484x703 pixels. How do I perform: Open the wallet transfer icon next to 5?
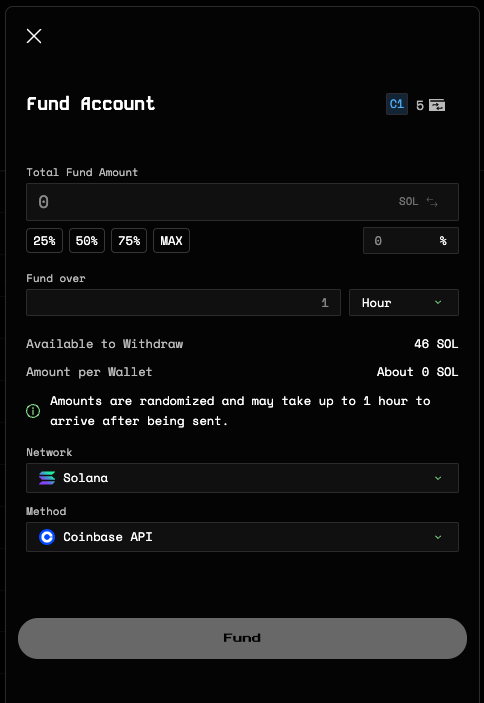(437, 105)
